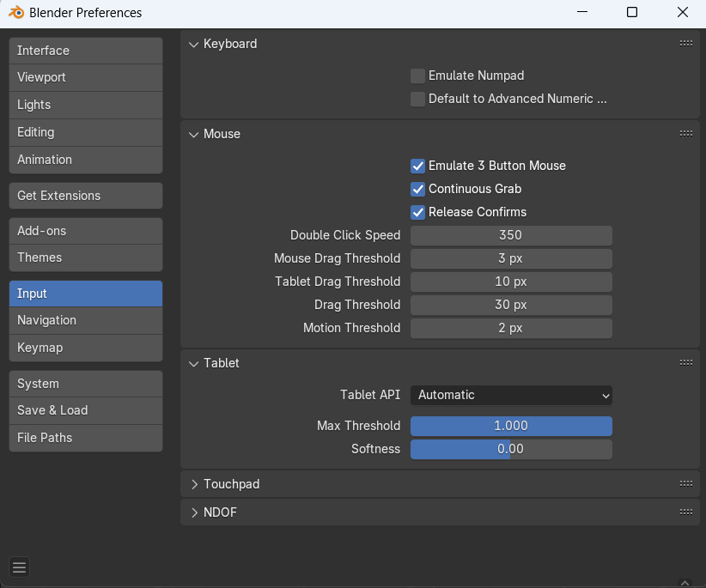706x588 pixels.
Task: Switch to the Interface tab
Action: point(86,51)
